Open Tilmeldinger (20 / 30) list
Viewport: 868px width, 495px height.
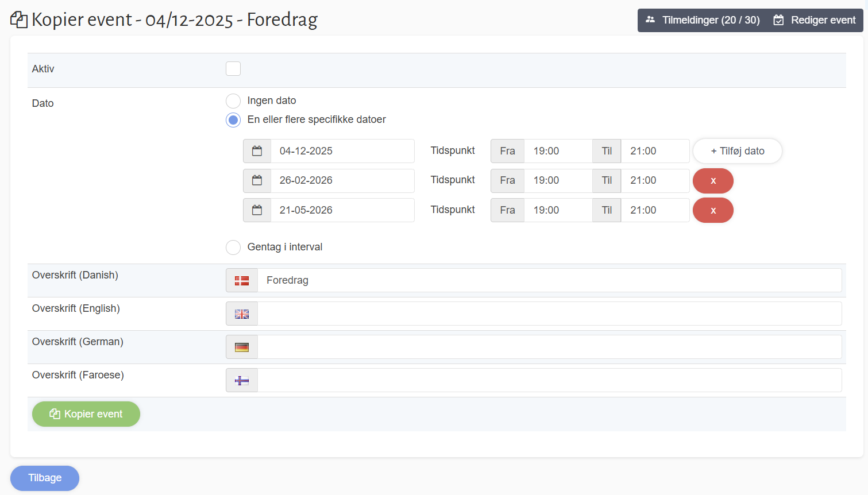point(703,20)
